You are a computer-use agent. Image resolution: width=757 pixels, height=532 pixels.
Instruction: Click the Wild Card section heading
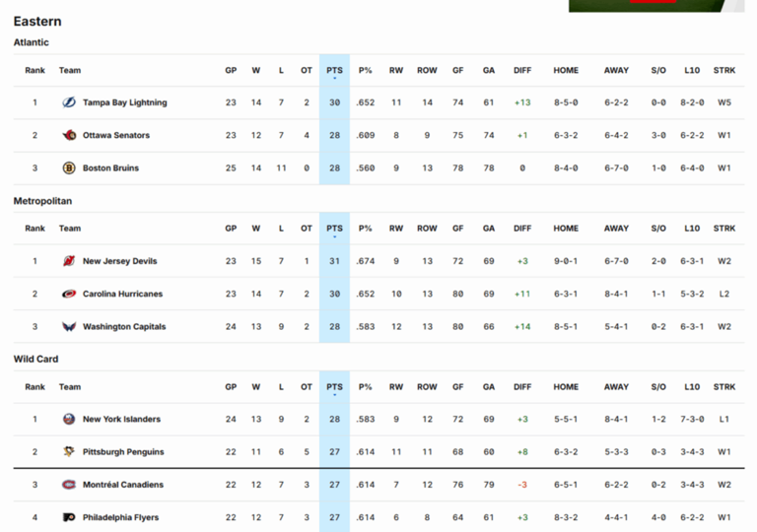(36, 360)
